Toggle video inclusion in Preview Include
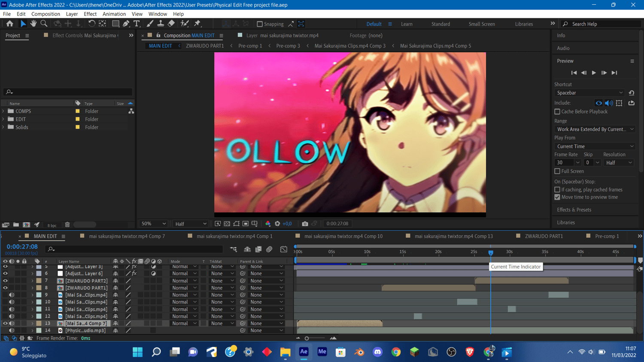 598,103
